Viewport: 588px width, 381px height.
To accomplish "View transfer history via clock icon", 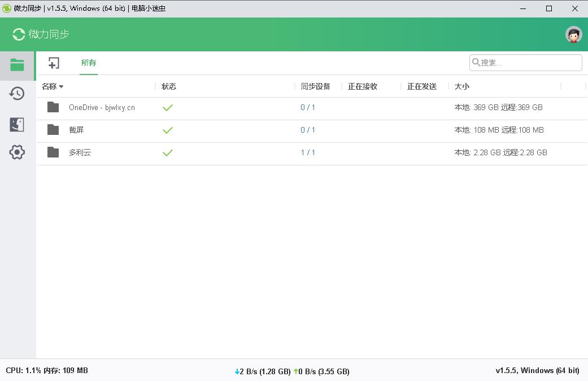I will click(x=17, y=93).
